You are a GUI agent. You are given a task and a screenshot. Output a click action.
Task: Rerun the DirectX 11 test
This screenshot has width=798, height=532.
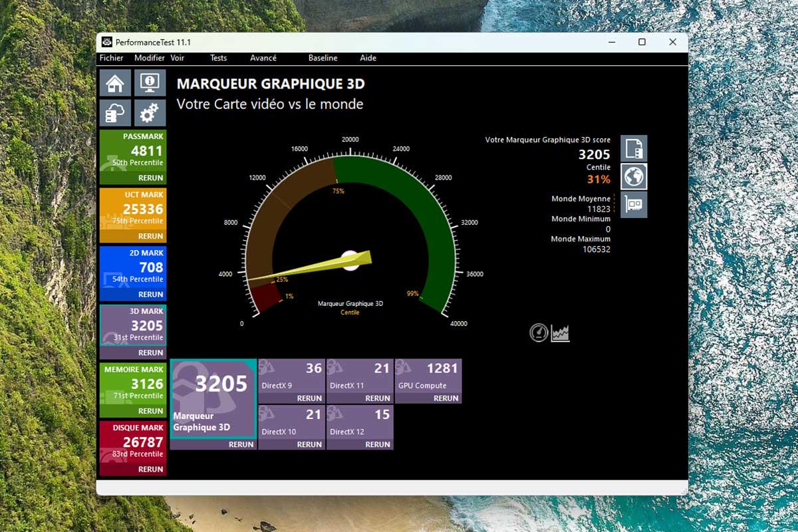click(x=378, y=398)
